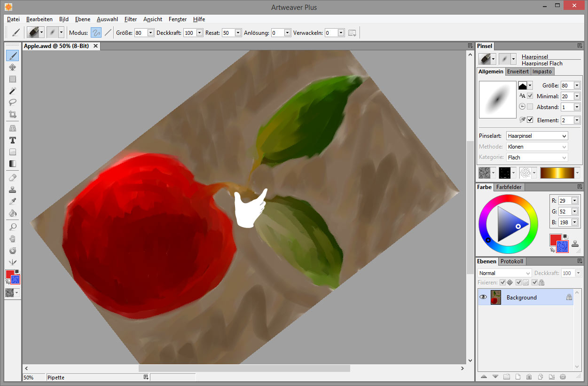Open the Pinselart Haarpinsel combo box
588x386 pixels.
coord(537,136)
